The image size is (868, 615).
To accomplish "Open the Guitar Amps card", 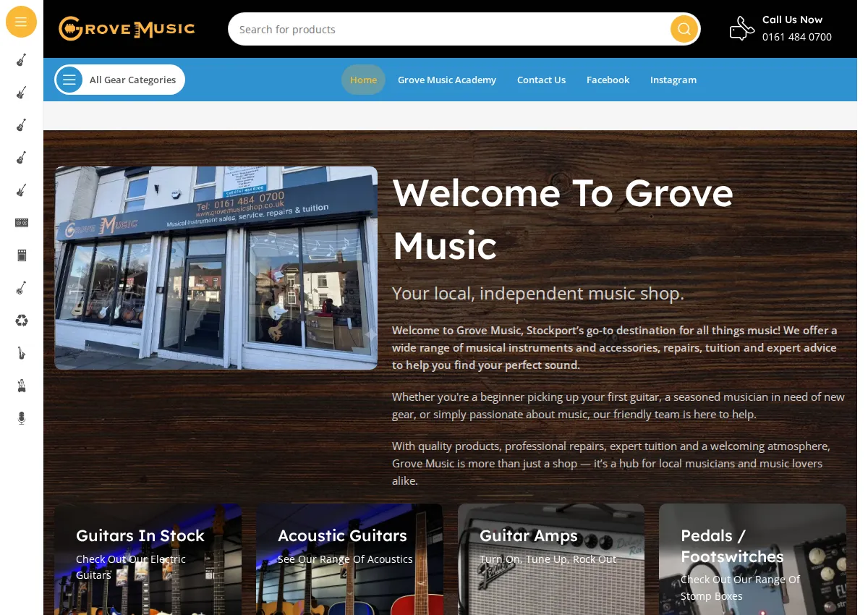I will click(551, 559).
